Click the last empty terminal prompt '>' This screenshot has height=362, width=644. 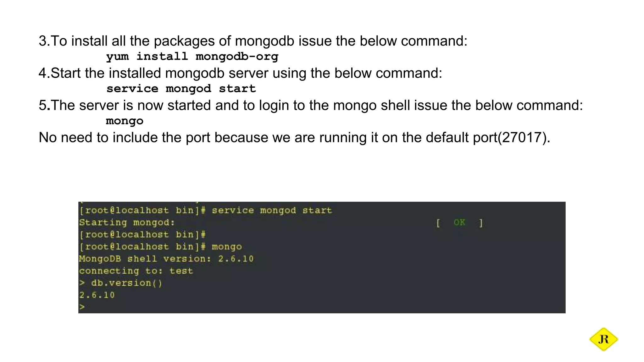click(x=82, y=307)
